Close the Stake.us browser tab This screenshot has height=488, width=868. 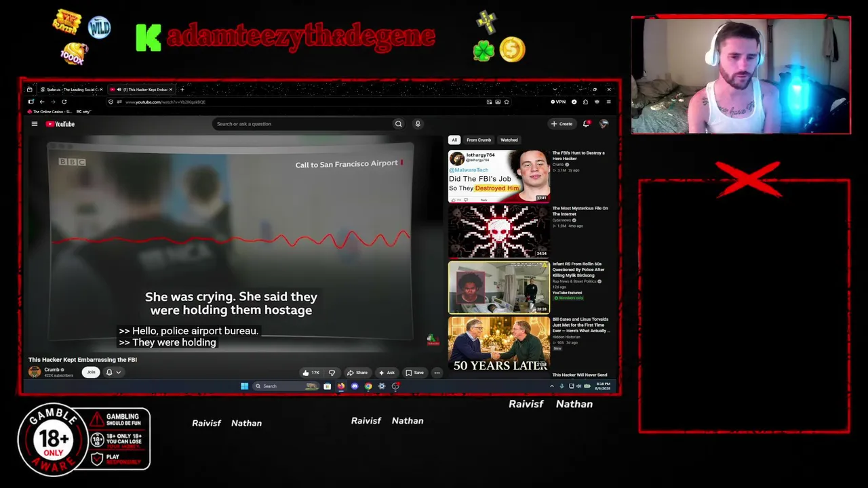(101, 89)
